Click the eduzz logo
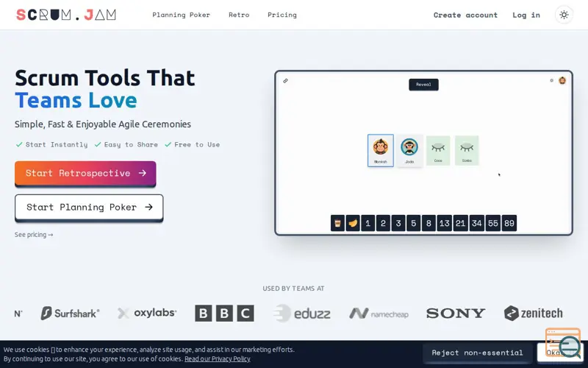The height and width of the screenshot is (368, 588). click(302, 314)
